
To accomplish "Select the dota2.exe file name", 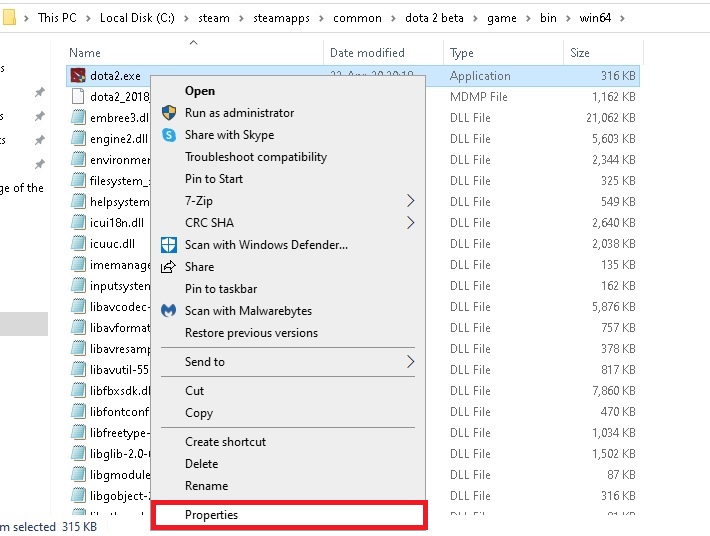I will [115, 76].
